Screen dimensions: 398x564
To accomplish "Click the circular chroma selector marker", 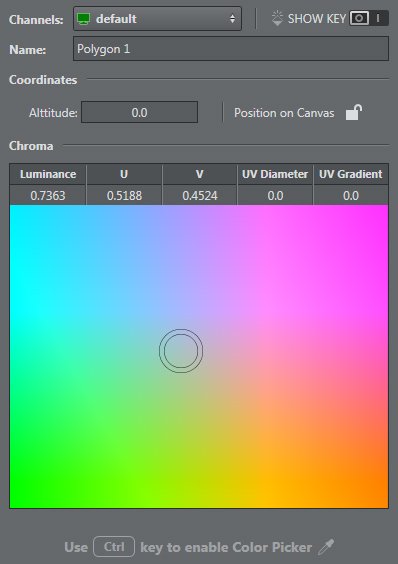I will [x=181, y=351].
